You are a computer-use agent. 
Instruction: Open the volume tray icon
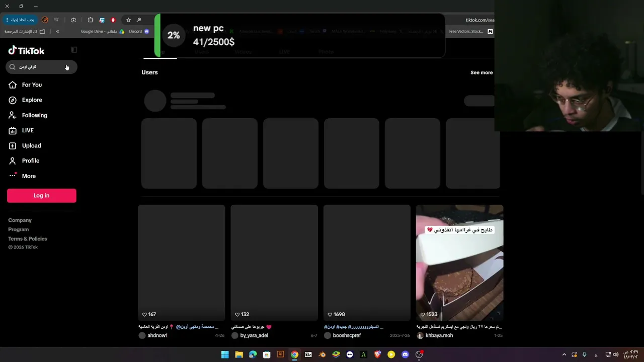615,354
